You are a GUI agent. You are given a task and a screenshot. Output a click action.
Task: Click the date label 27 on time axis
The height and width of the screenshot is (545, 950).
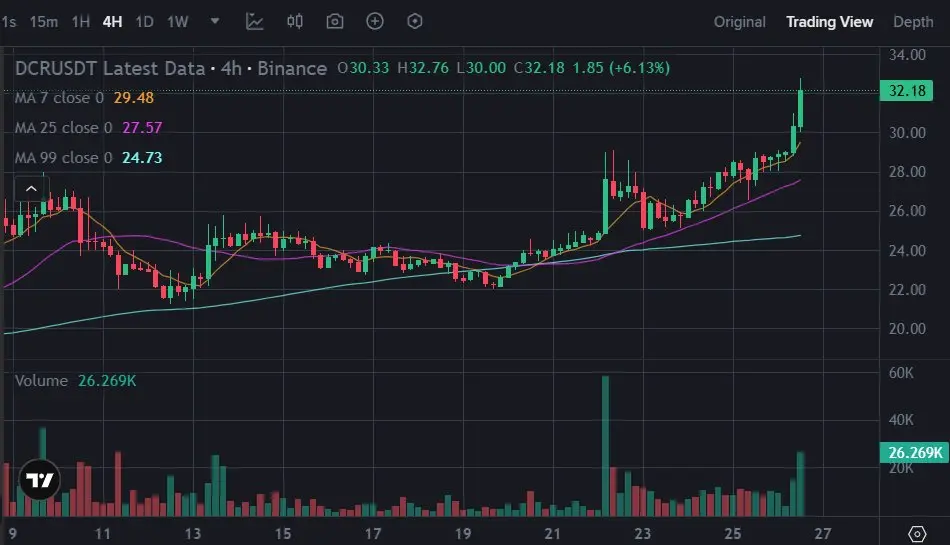(x=823, y=533)
